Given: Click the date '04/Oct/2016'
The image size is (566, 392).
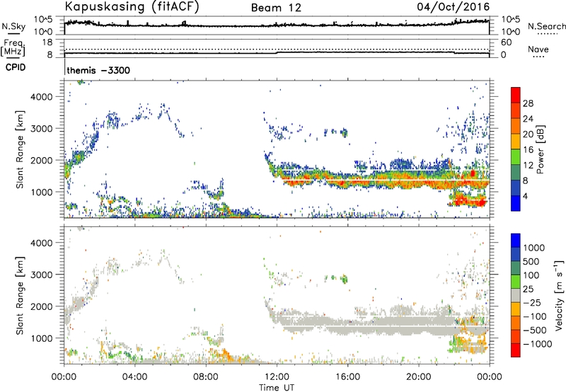Looking at the screenshot, I should pos(454,7).
